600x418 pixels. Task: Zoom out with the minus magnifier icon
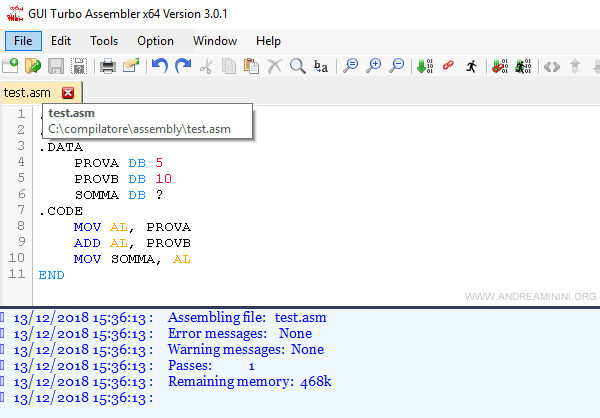point(397,66)
